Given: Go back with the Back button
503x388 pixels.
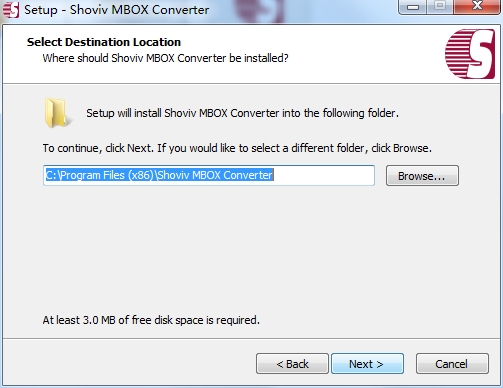Looking at the screenshot, I should click(x=292, y=364).
